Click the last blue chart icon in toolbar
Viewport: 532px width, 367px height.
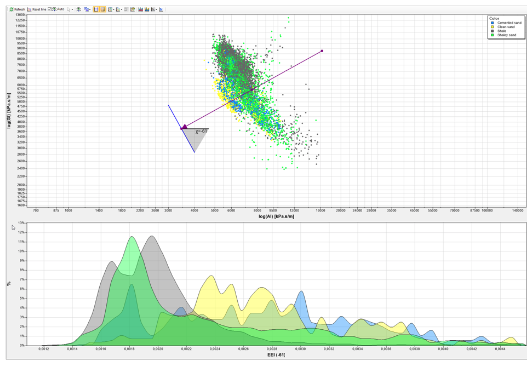161,9
